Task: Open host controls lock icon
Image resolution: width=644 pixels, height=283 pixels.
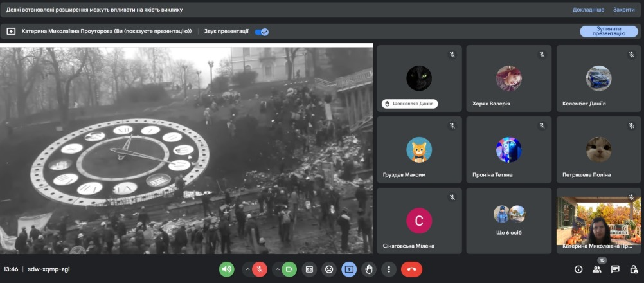Action: pos(634,269)
